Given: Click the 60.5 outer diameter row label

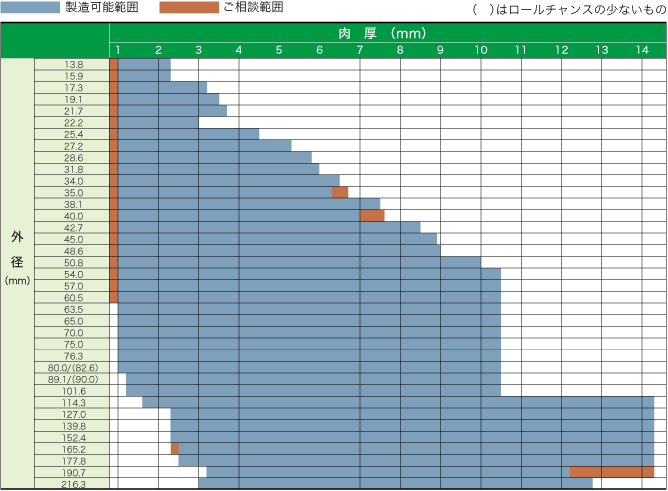Looking at the screenshot, I should [x=73, y=298].
